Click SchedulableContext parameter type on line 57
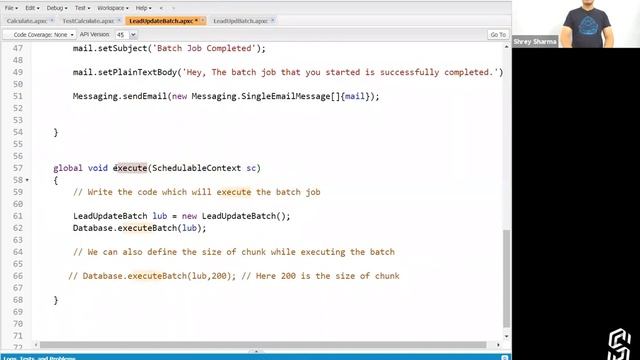The height and width of the screenshot is (360, 640). click(x=196, y=168)
